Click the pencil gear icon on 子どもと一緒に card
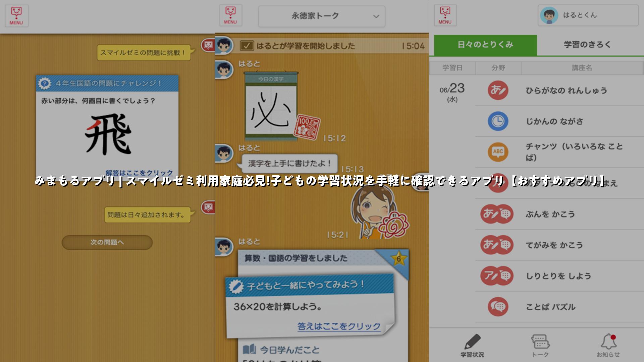 pos(235,286)
